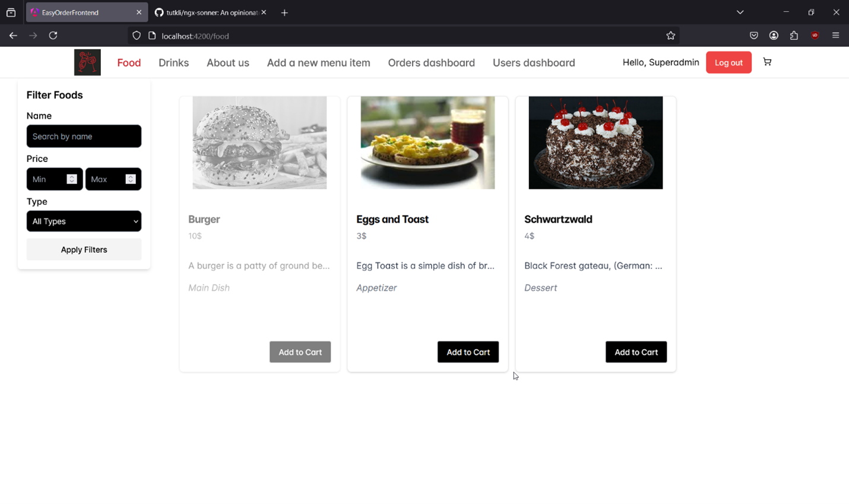Screen dimensions: 849x504
Task: Open the uBlock Origin extension icon
Action: tap(815, 36)
